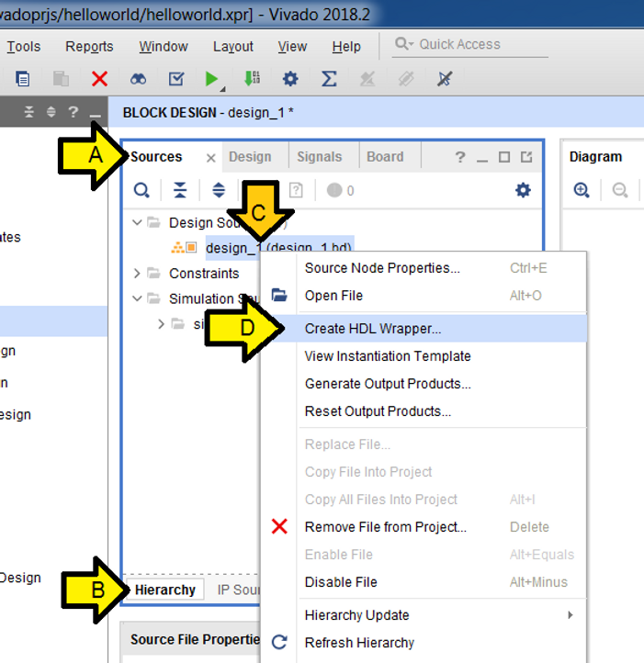Switch to IP Sources bottom tab

[x=238, y=590]
